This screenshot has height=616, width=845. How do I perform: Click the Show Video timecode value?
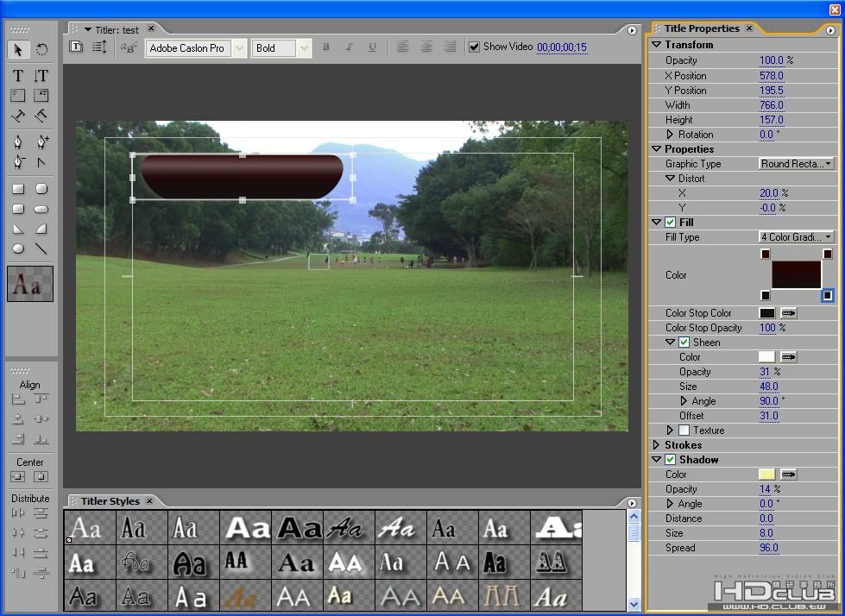pyautogui.click(x=561, y=47)
